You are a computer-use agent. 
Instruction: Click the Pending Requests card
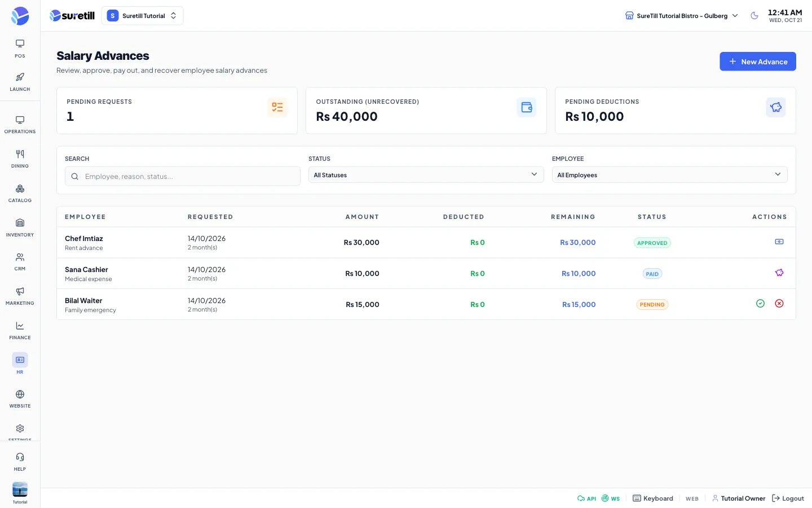tap(177, 111)
